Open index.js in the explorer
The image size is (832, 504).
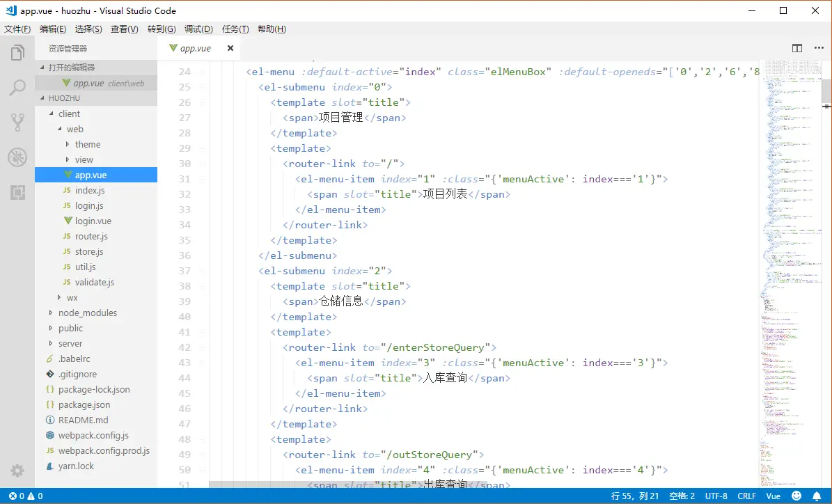tap(96, 191)
